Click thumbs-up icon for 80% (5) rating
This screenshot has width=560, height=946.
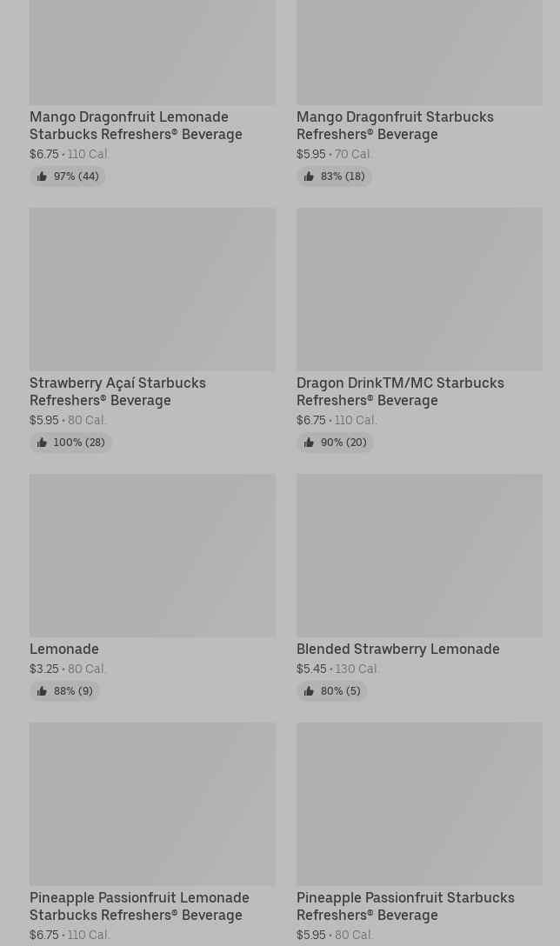tap(309, 690)
